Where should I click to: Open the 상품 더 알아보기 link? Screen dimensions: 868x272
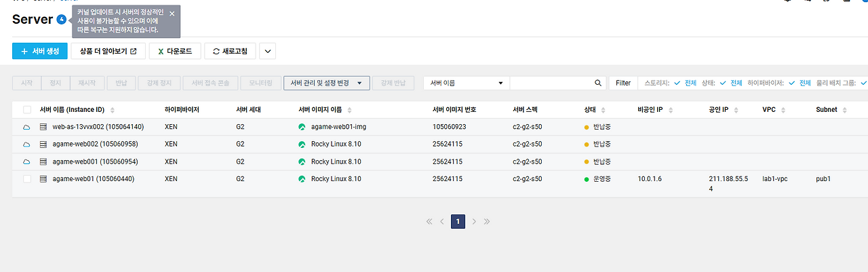click(108, 51)
